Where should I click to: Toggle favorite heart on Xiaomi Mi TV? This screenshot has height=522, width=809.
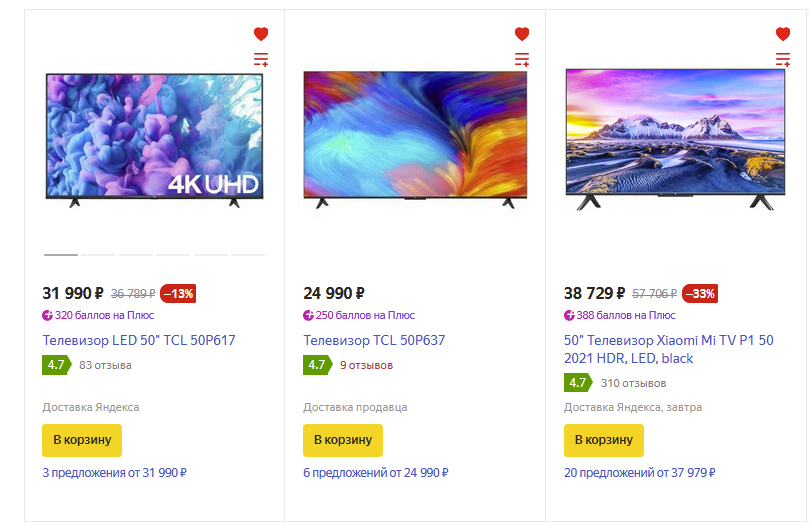(783, 34)
